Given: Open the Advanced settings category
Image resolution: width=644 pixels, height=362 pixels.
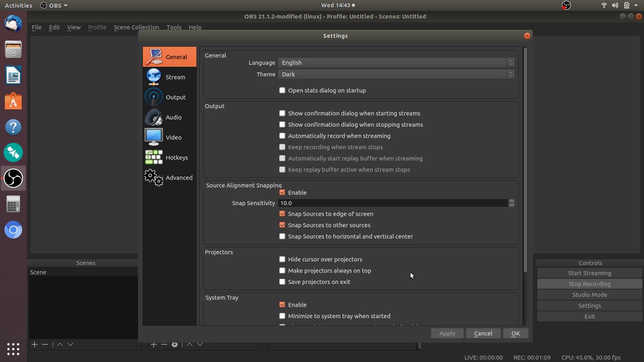Looking at the screenshot, I should [x=170, y=177].
